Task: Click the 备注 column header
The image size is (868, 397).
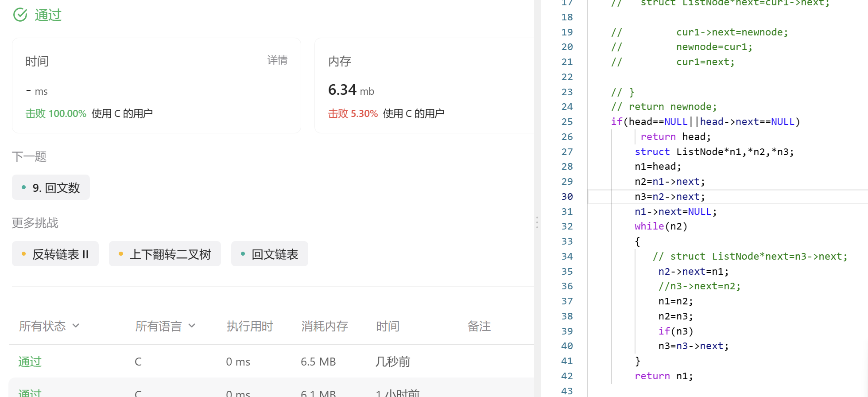Action: (479, 326)
